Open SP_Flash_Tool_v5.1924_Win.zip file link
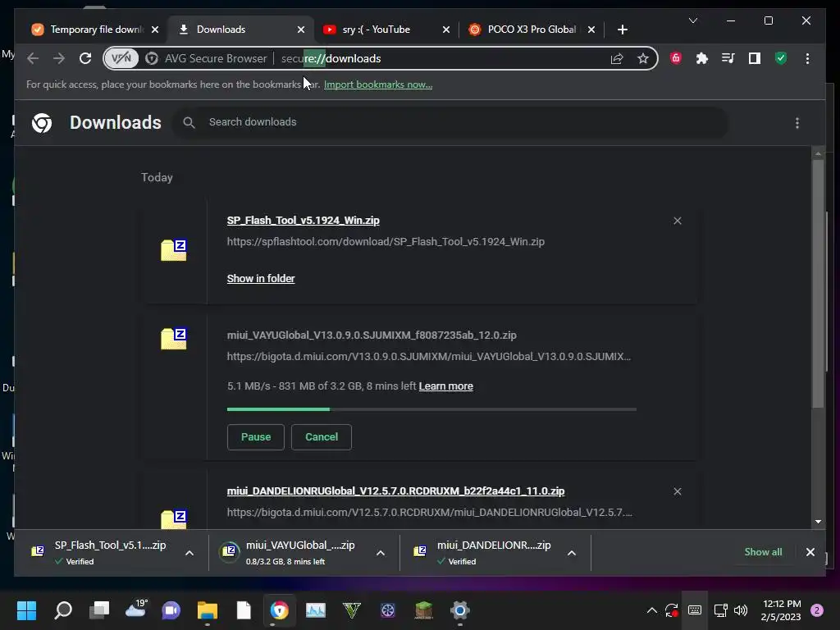This screenshot has width=840, height=630. [303, 220]
